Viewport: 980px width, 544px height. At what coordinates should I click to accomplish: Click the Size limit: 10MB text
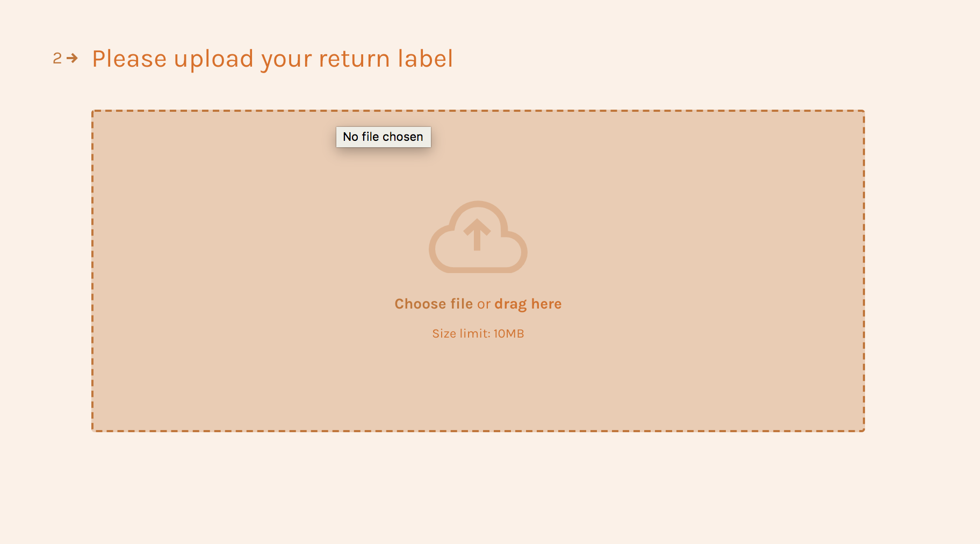click(478, 333)
